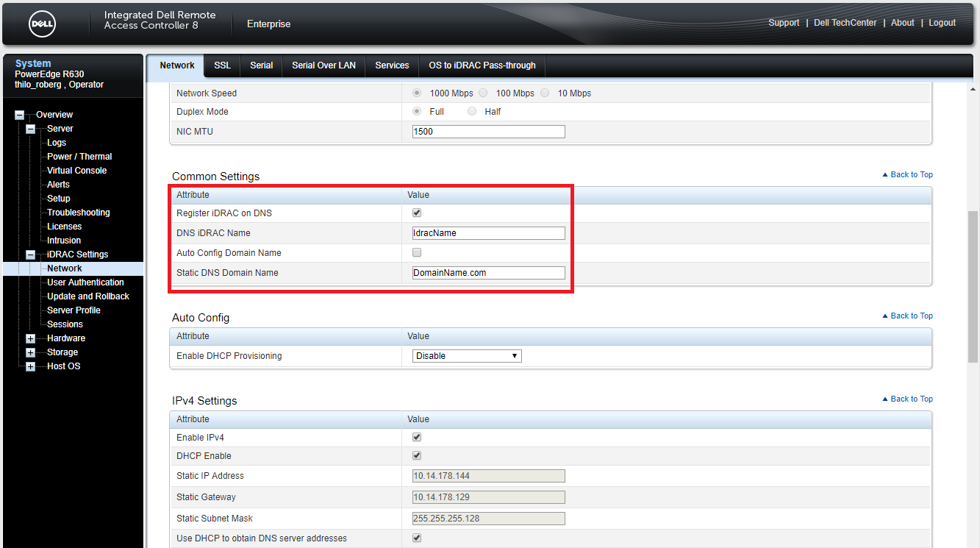
Task: Enable Auto Config Domain Name checkbox
Action: tap(417, 253)
